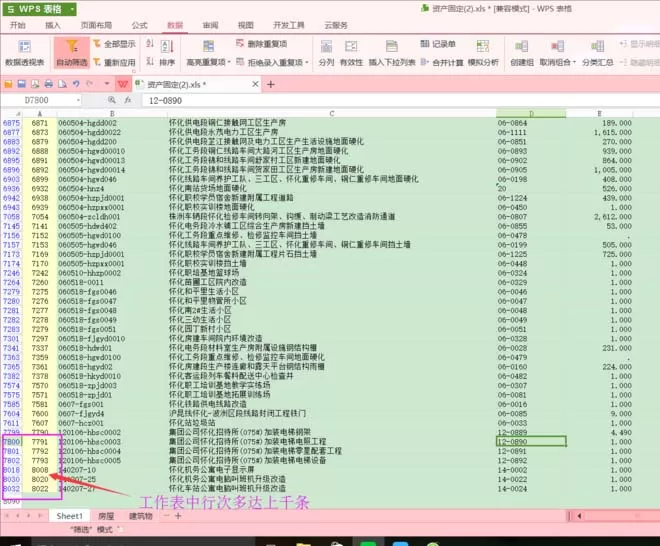Viewport: 660px width, 546px height.
Task: Open the 审阅 ribbon tab
Action: coord(210,25)
